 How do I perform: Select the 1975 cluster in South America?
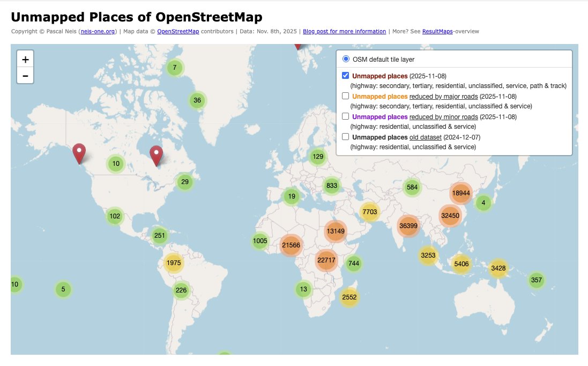[x=173, y=263]
